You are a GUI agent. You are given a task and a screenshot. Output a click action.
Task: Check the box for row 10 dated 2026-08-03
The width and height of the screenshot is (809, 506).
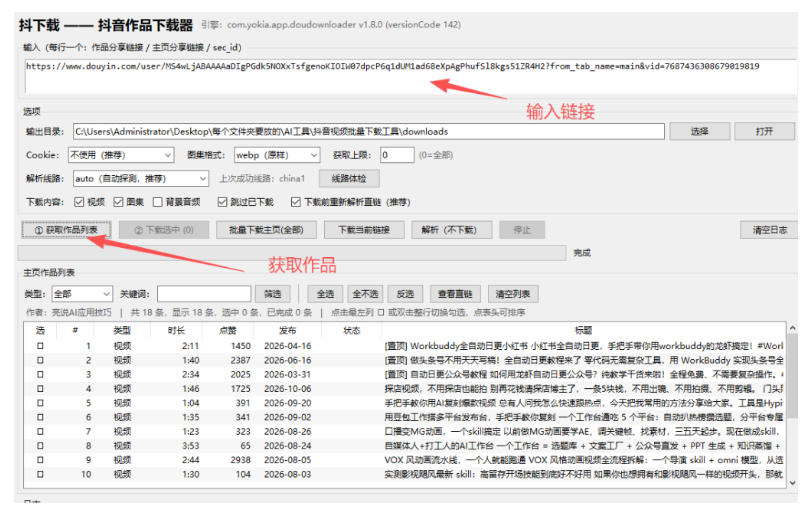coord(40,474)
